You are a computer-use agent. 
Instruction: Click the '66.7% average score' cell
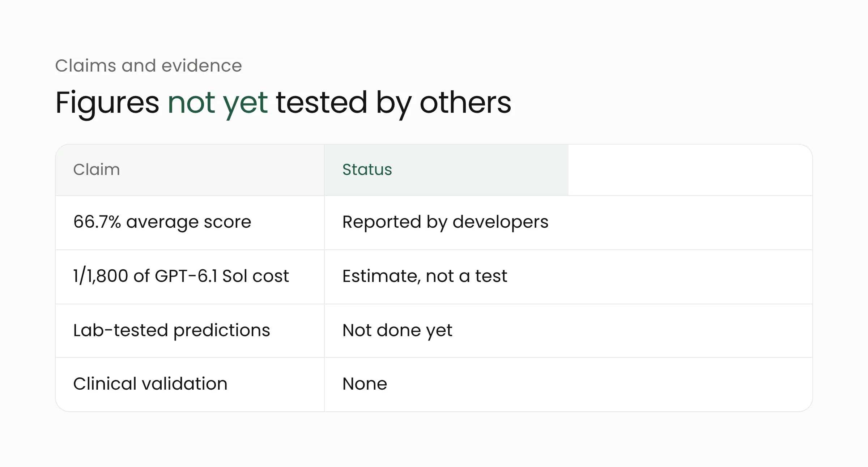[190, 223]
